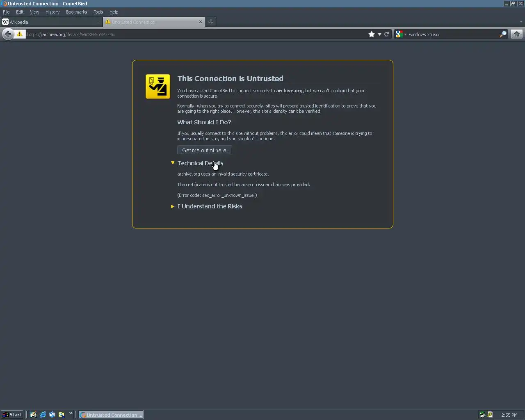Close the Untrusted Connection tab
The width and height of the screenshot is (525, 420).
point(201,22)
